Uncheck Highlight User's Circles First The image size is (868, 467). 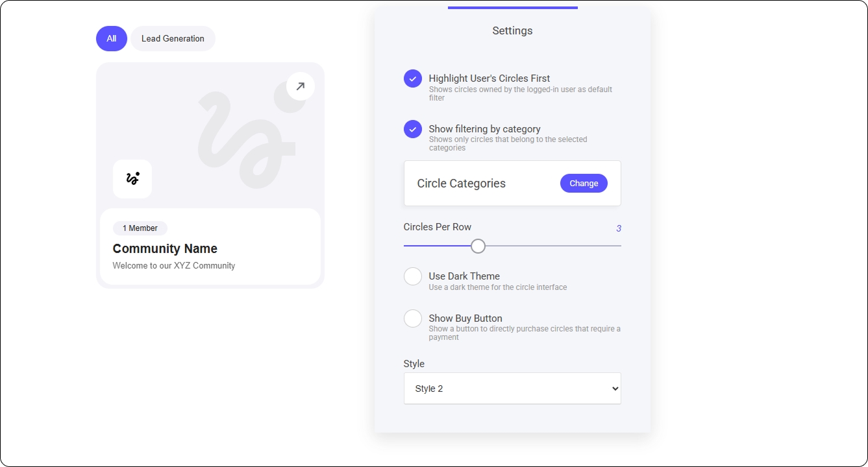pos(413,78)
